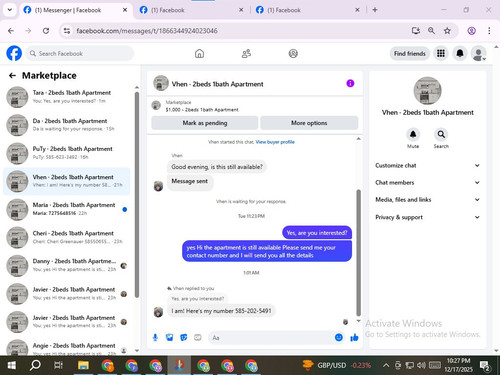500x375 pixels.
Task: Open the Groups icon in top navigation
Action: (x=293, y=53)
